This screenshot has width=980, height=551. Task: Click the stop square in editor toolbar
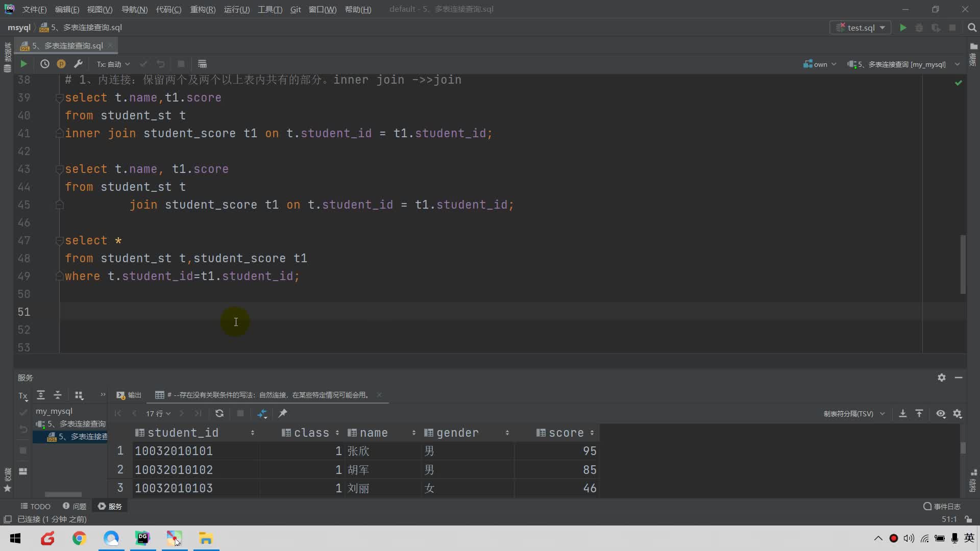pyautogui.click(x=181, y=64)
